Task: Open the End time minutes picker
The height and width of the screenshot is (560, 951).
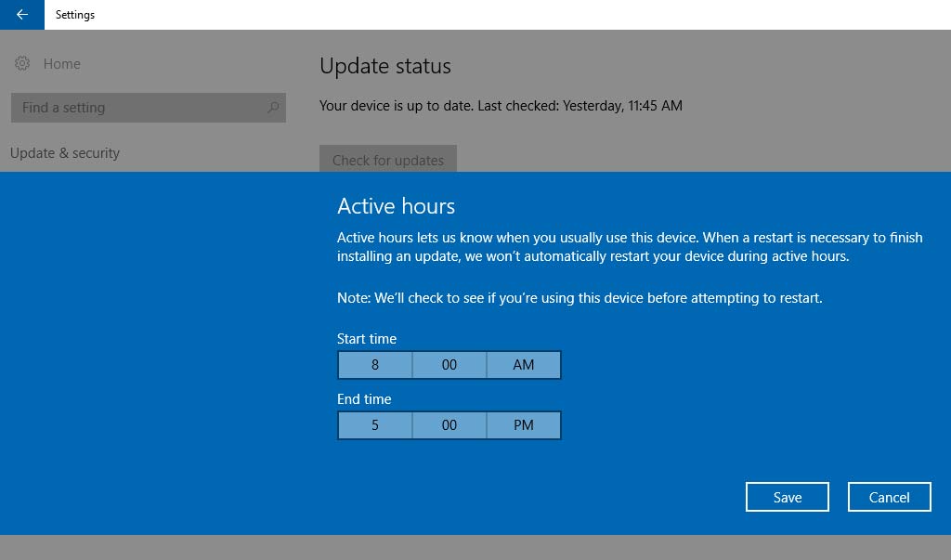Action: pyautogui.click(x=449, y=425)
